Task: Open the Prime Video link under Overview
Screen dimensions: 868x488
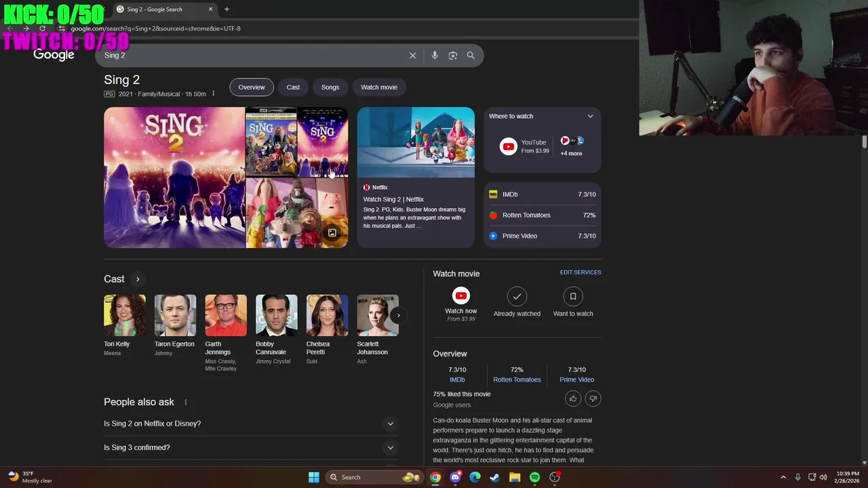Action: click(576, 380)
